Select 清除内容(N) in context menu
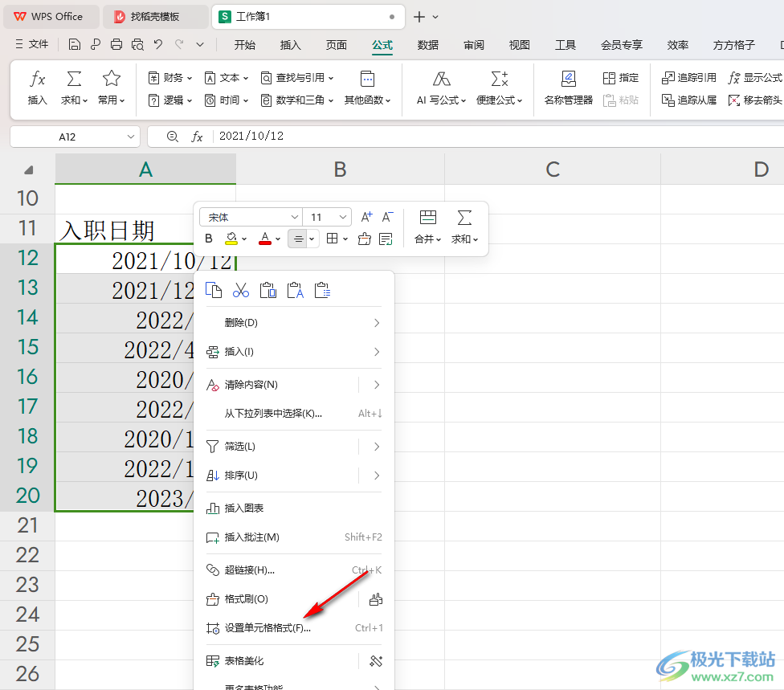Image resolution: width=784 pixels, height=690 pixels. 294,385
